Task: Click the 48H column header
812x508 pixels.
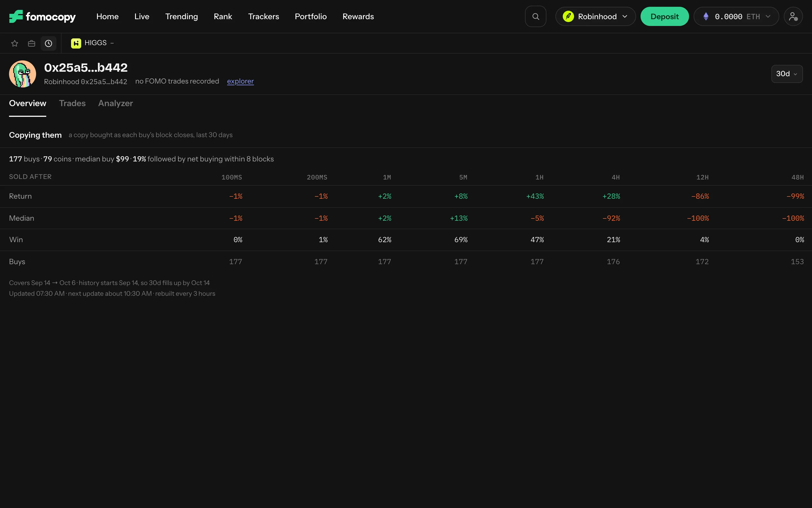Action: (798, 177)
